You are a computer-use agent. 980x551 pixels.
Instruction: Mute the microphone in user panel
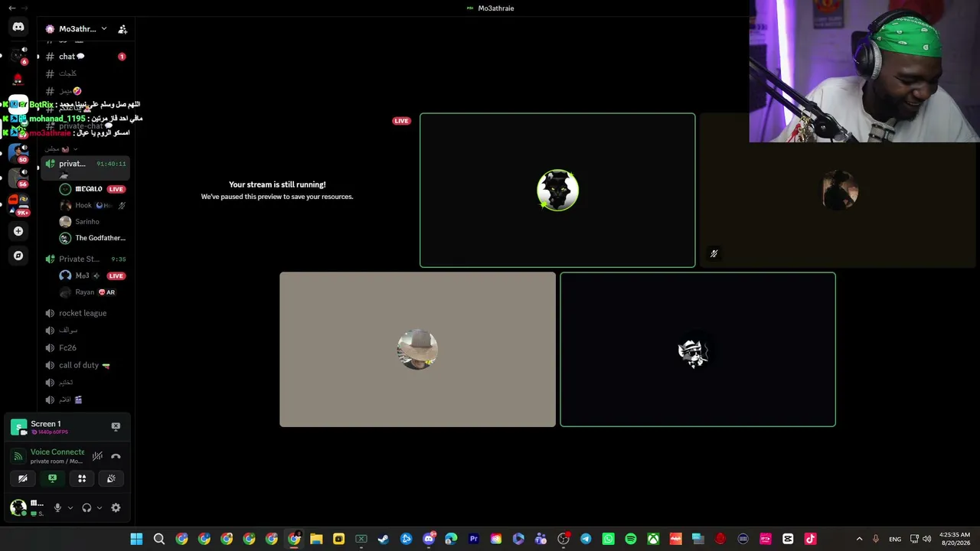pyautogui.click(x=57, y=507)
